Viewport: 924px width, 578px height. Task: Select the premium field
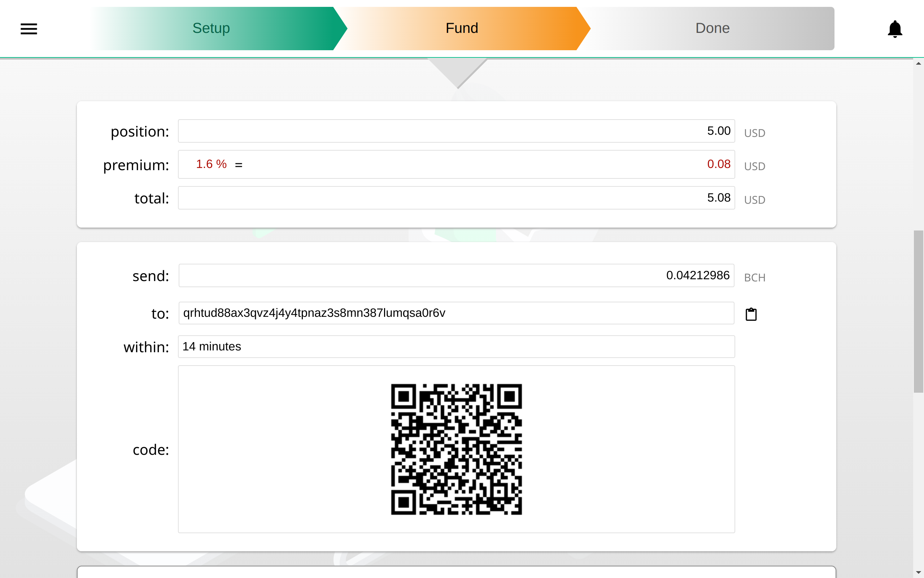pos(456,164)
